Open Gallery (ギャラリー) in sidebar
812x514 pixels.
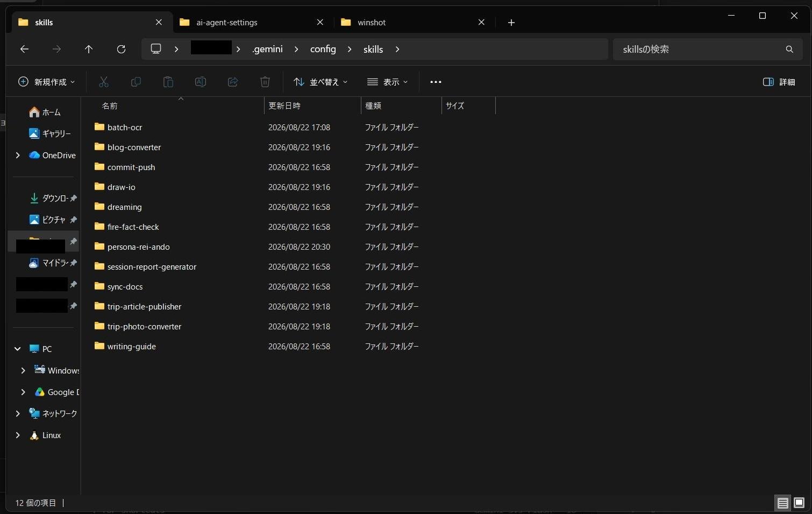[x=49, y=133]
